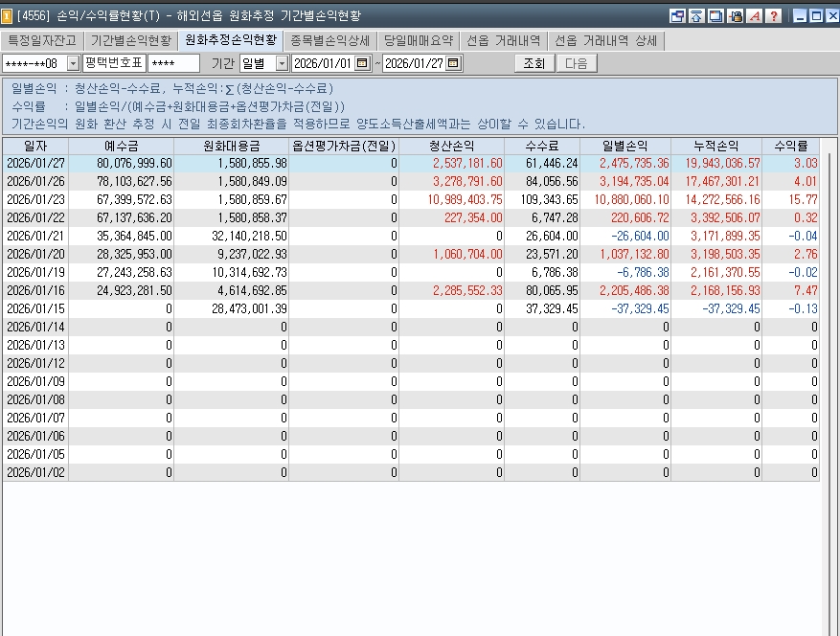Viewport: 840px width, 636px height.
Task: Click the 다음 next button
Action: pyautogui.click(x=577, y=63)
